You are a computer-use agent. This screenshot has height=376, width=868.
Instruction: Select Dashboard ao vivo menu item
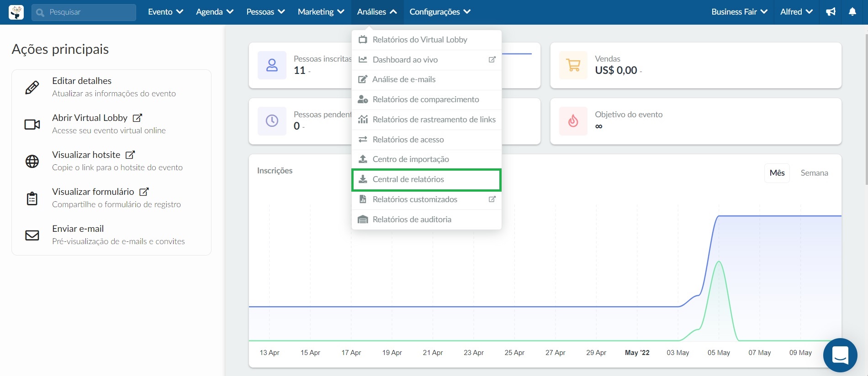pos(427,60)
